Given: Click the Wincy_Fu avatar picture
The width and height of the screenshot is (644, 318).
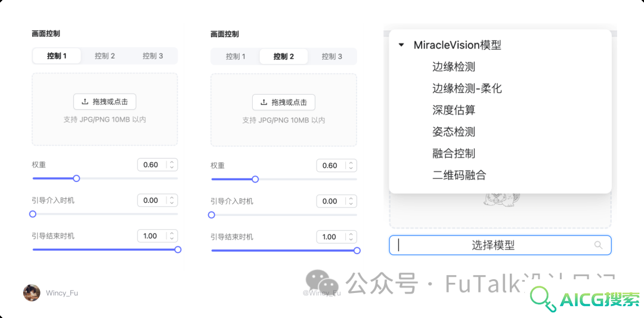Looking at the screenshot, I should (x=32, y=292).
